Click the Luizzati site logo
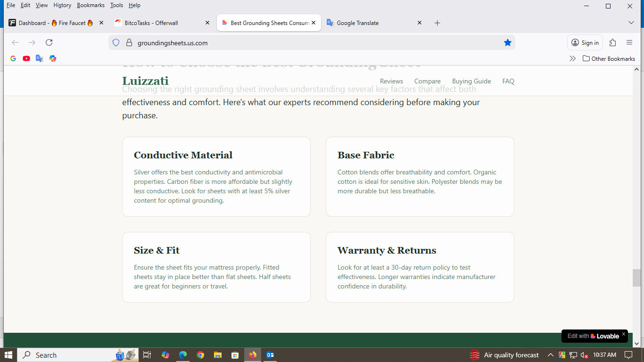This screenshot has height=362, width=644. pyautogui.click(x=145, y=81)
